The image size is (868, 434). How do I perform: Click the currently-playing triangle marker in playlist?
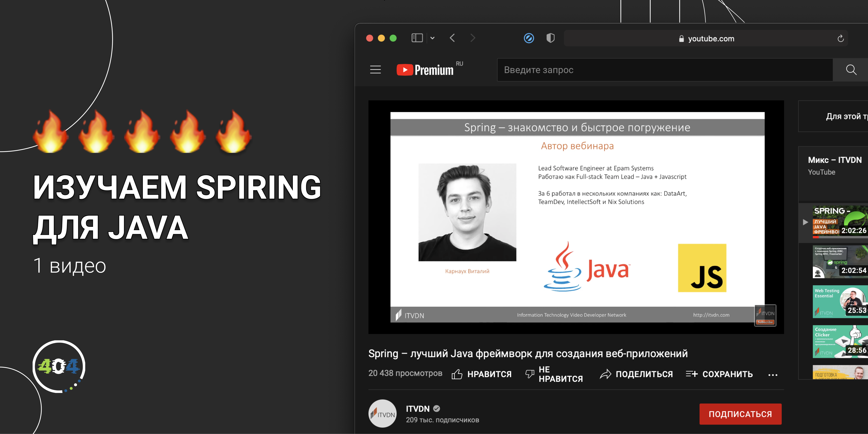click(805, 222)
